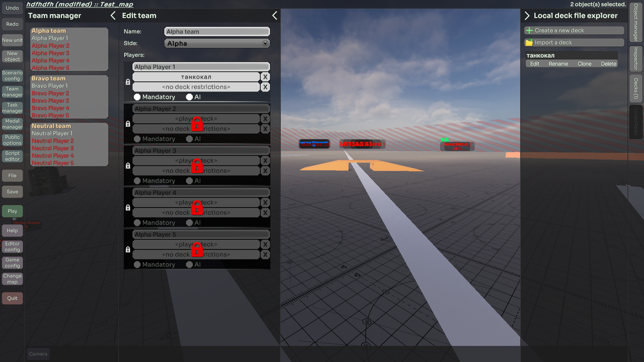Screen dimensions: 644x362
Task: Click the lock icon beside Alpha Player 1
Action: tap(128, 82)
